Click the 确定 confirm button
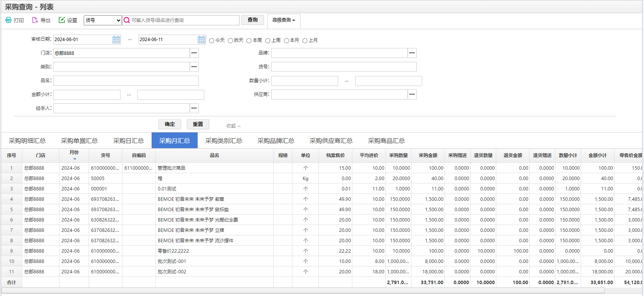 pyautogui.click(x=170, y=124)
